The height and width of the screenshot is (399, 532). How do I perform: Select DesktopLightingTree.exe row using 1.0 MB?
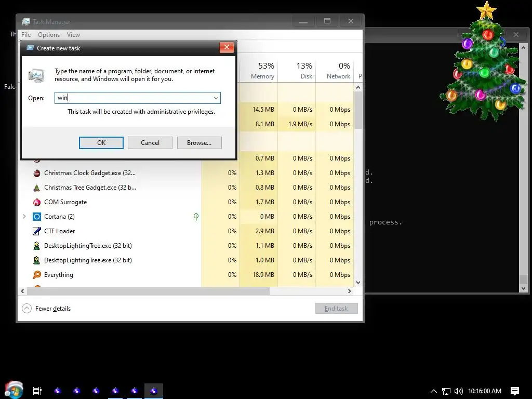click(x=186, y=260)
